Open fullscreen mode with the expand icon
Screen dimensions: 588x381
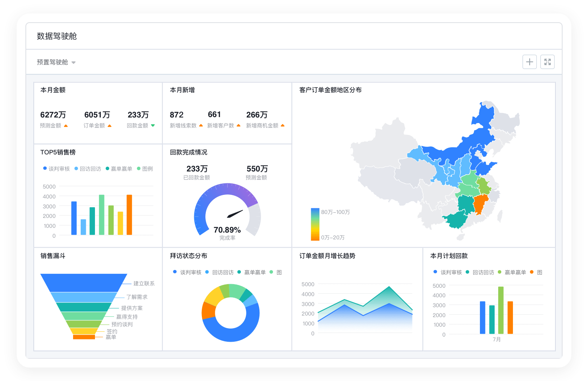point(547,62)
